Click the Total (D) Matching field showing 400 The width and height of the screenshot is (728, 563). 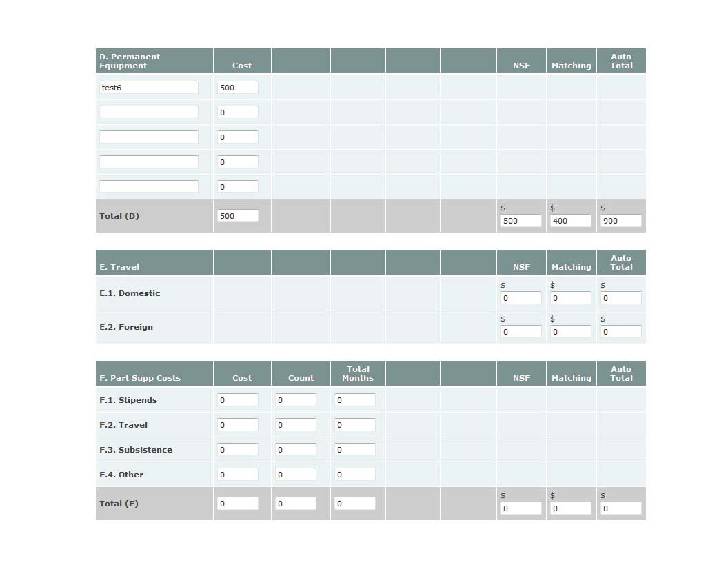(571, 221)
